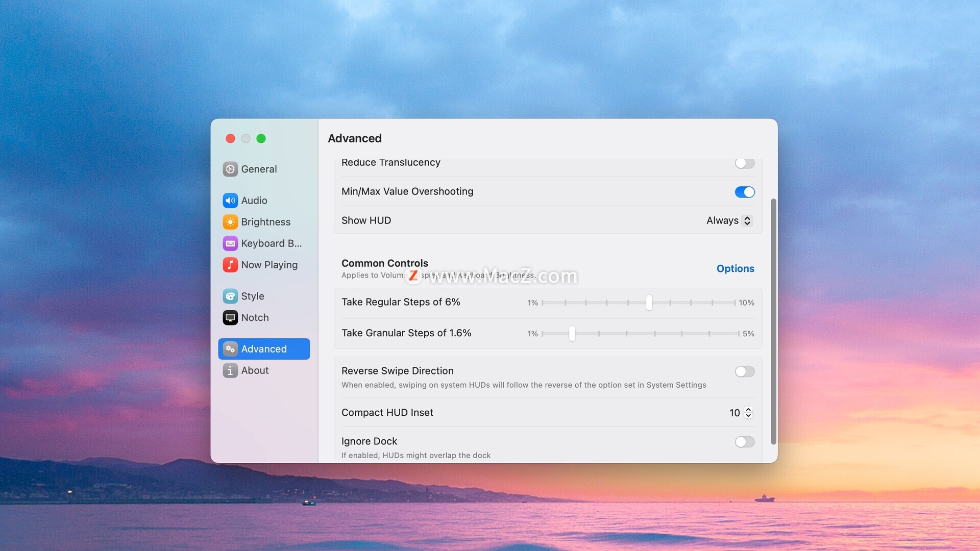Image resolution: width=980 pixels, height=551 pixels.
Task: Click the Take Granular Steps slider thumb
Action: (x=572, y=334)
